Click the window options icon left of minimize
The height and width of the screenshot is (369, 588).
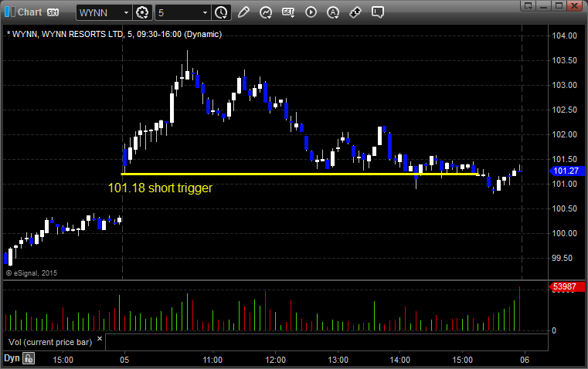[x=529, y=5]
